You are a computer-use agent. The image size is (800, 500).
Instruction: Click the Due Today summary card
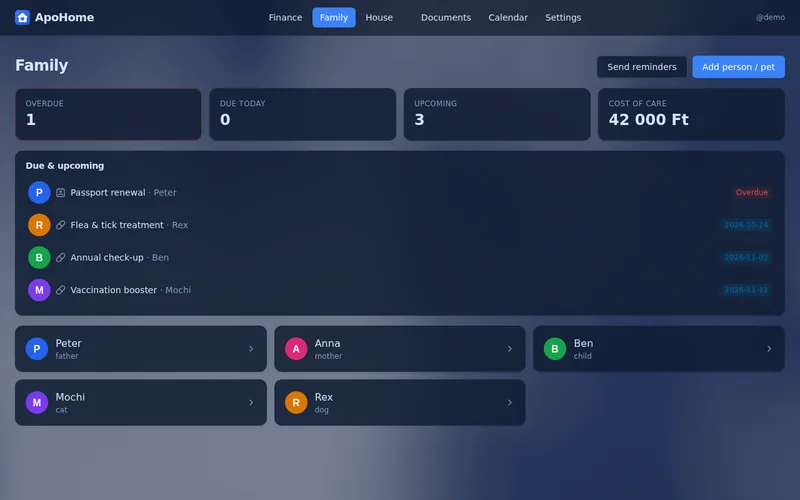(303, 114)
